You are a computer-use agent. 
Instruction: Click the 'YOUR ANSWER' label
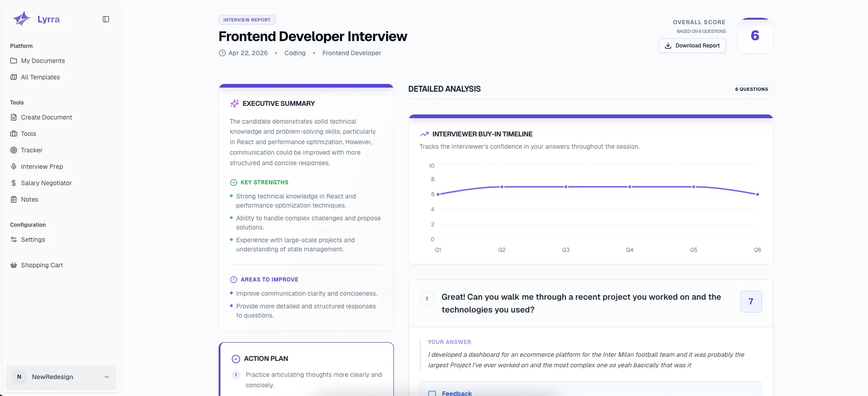tap(450, 342)
